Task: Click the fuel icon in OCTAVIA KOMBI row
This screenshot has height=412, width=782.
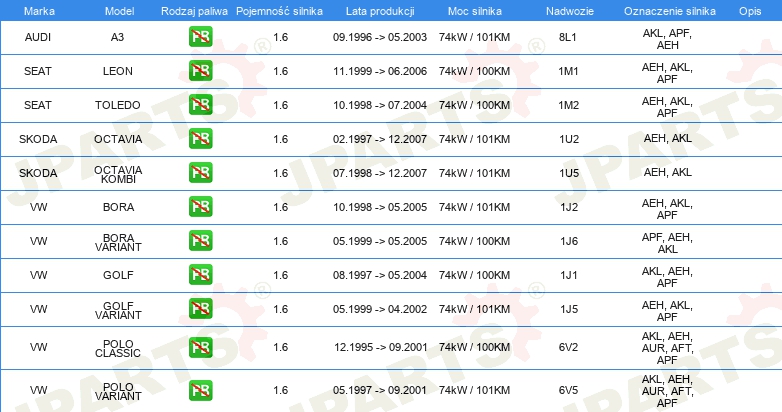Action: [200, 173]
